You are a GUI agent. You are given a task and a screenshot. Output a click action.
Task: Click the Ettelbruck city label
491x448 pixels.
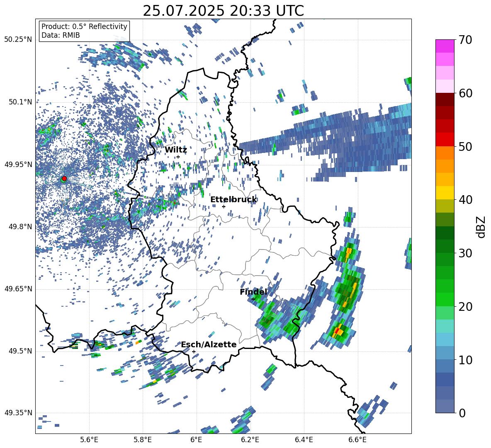tap(233, 200)
